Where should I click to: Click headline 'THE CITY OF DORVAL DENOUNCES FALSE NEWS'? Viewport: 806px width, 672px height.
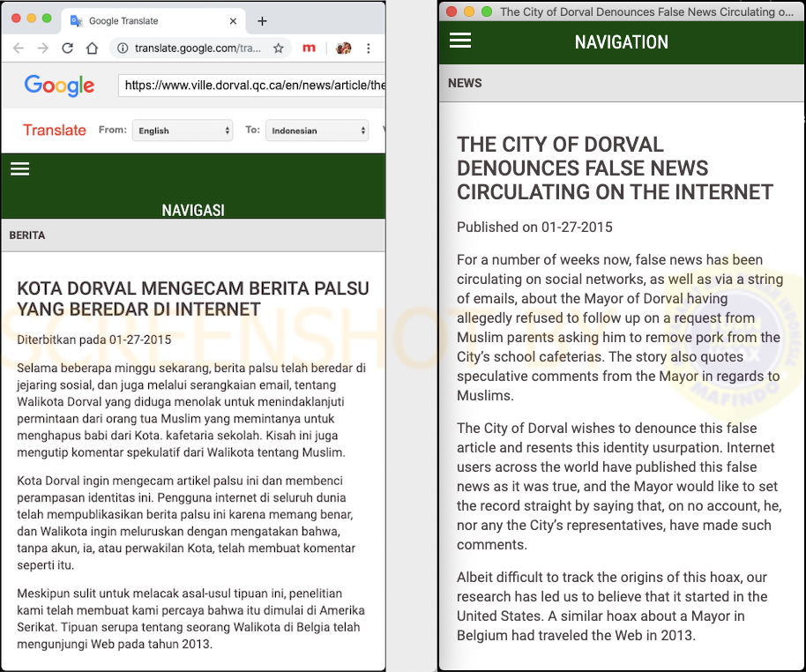(615, 168)
